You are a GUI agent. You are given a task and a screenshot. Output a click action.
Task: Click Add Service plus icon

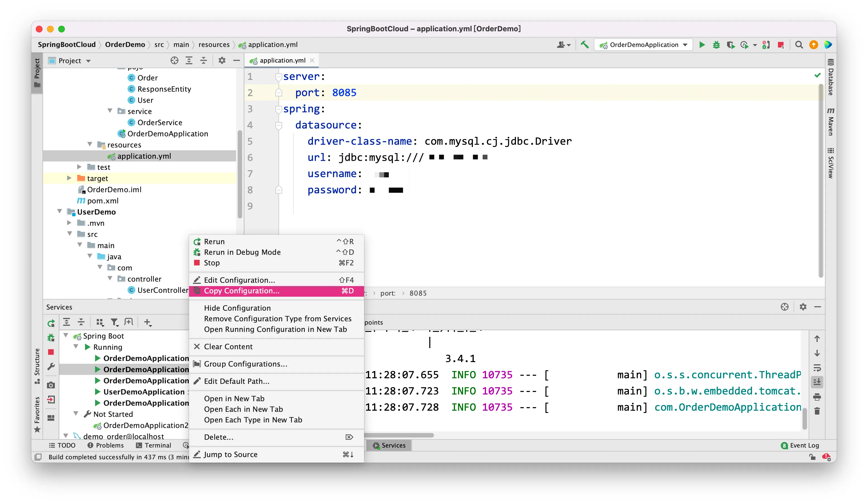coord(147,322)
